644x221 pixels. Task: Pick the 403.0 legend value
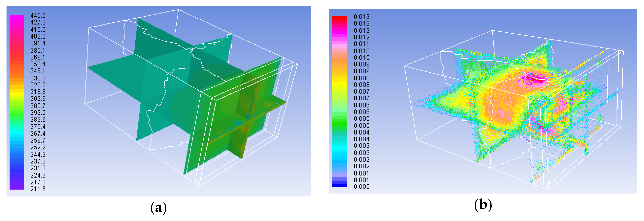click(38, 36)
